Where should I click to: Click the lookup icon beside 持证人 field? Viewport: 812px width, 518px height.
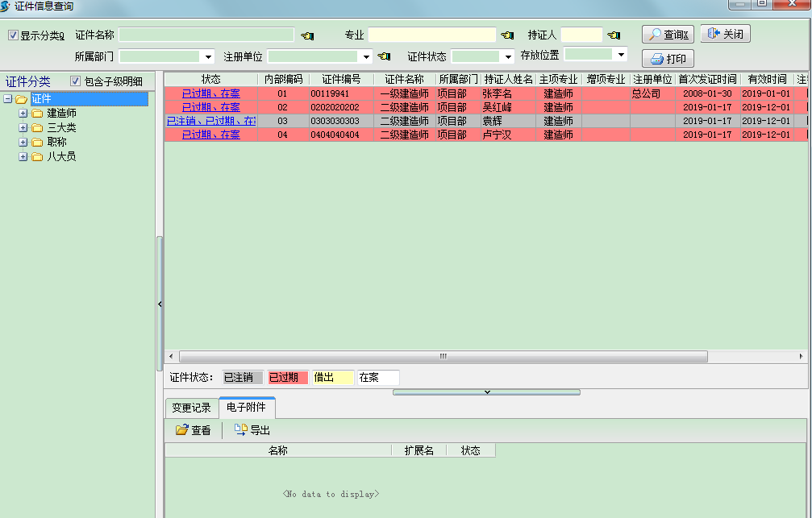coord(613,35)
